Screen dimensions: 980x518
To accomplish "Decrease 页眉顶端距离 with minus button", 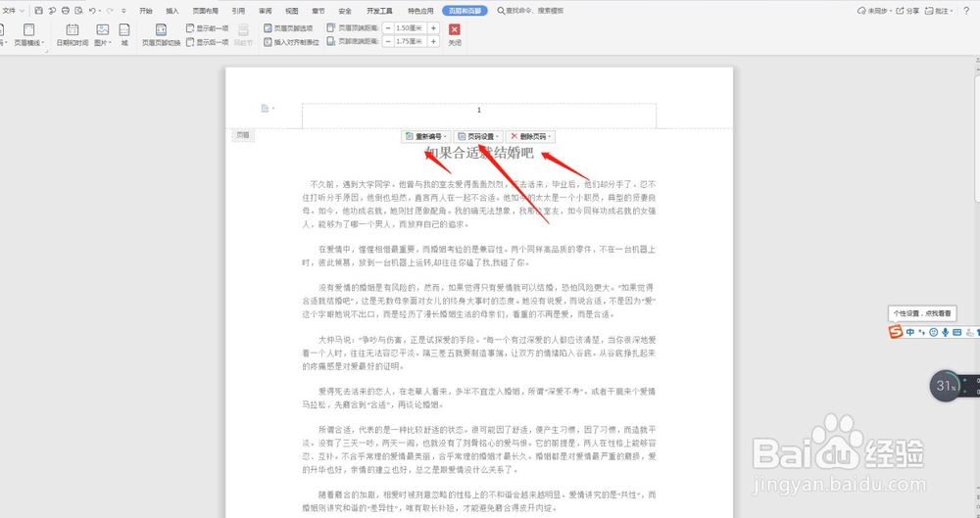I will tap(388, 28).
